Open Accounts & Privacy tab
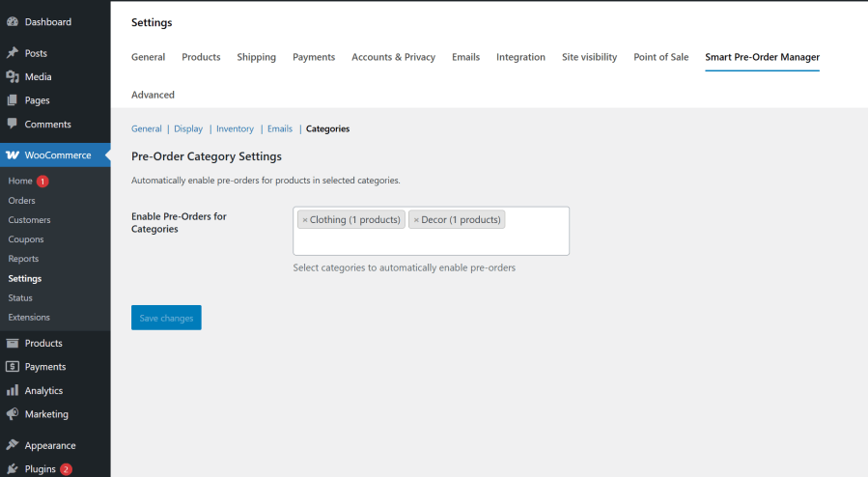Image resolution: width=868 pixels, height=477 pixels. 394,57
